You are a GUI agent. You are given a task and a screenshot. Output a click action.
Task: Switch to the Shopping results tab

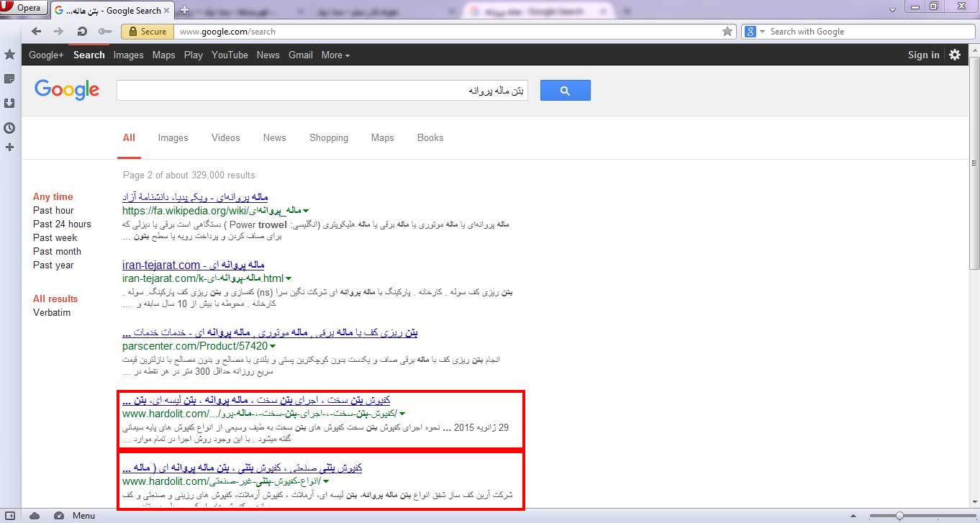pos(329,137)
